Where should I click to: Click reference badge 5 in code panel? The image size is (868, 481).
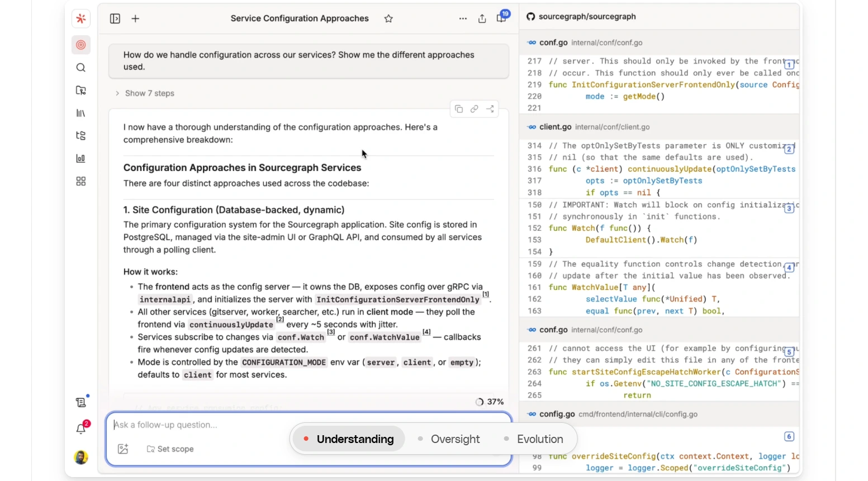[789, 352]
